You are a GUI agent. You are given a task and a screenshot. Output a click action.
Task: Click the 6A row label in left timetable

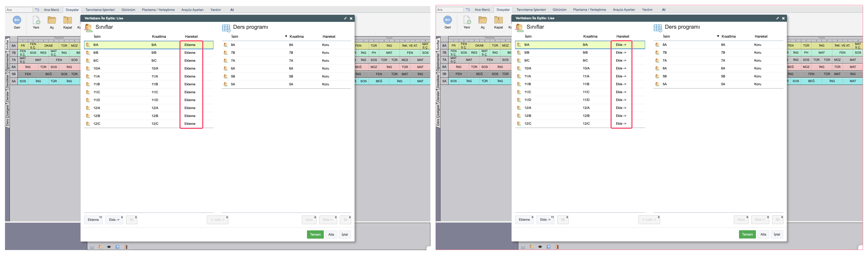(14, 67)
